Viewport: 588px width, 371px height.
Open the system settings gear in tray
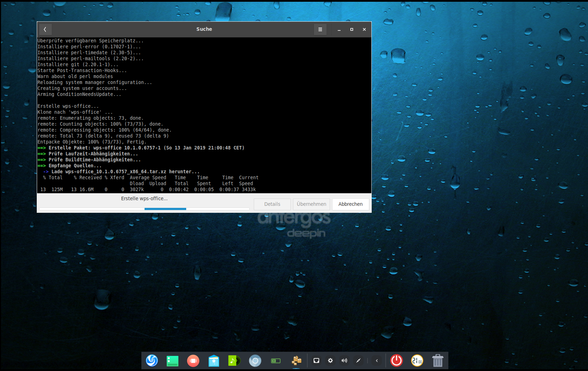pos(330,360)
